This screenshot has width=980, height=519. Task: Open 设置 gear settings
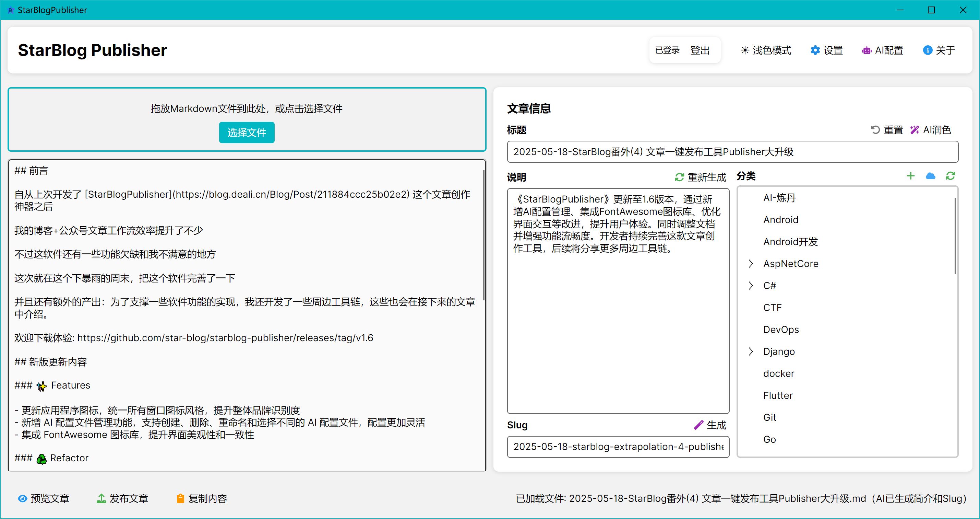tap(826, 50)
